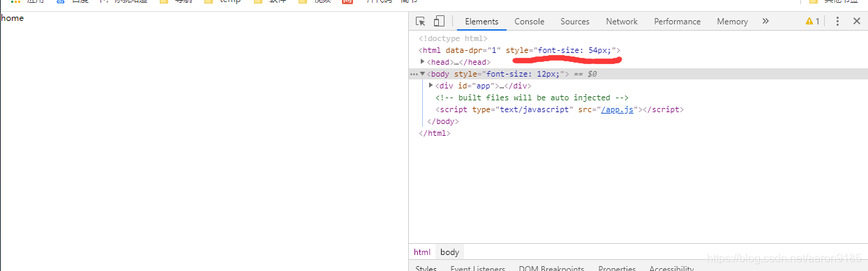Image resolution: width=868 pixels, height=271 pixels.
Task: Select the closing </body> tag
Action: point(443,121)
